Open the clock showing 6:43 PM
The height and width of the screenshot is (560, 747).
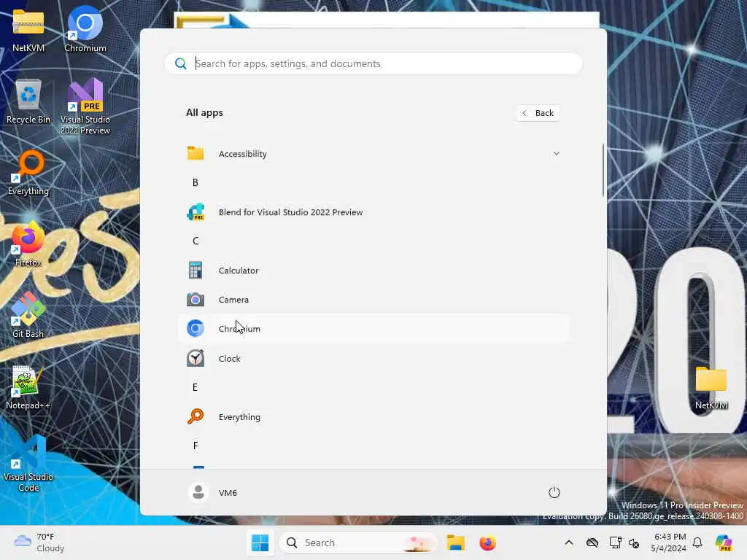tap(669, 542)
